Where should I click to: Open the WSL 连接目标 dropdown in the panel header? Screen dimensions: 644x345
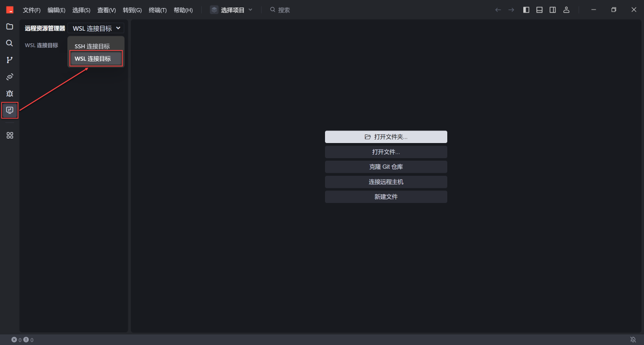pos(96,28)
